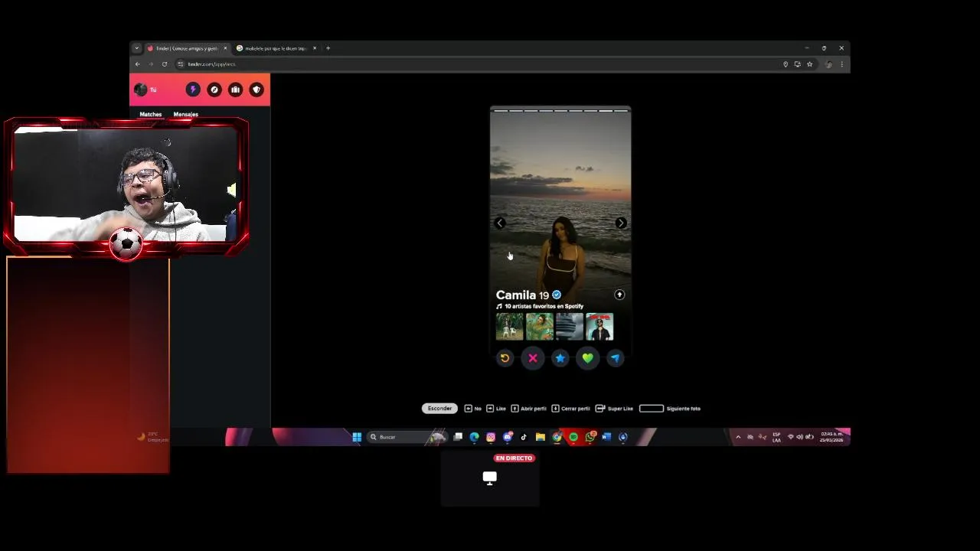Click the Like shortcut hint

496,409
